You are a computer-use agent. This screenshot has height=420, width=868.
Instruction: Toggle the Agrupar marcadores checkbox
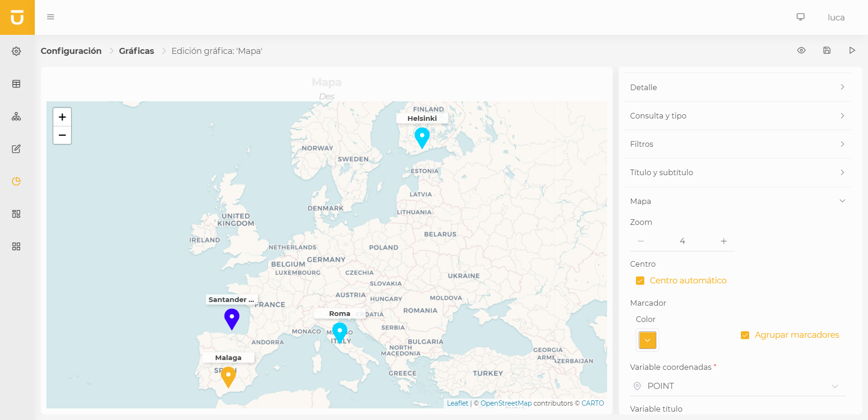tap(745, 335)
